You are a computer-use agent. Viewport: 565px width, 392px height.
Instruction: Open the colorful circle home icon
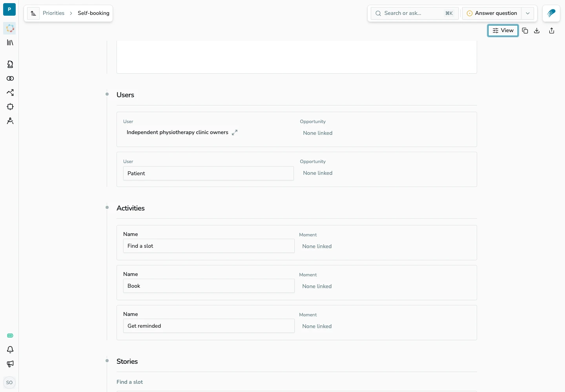[x=10, y=28]
